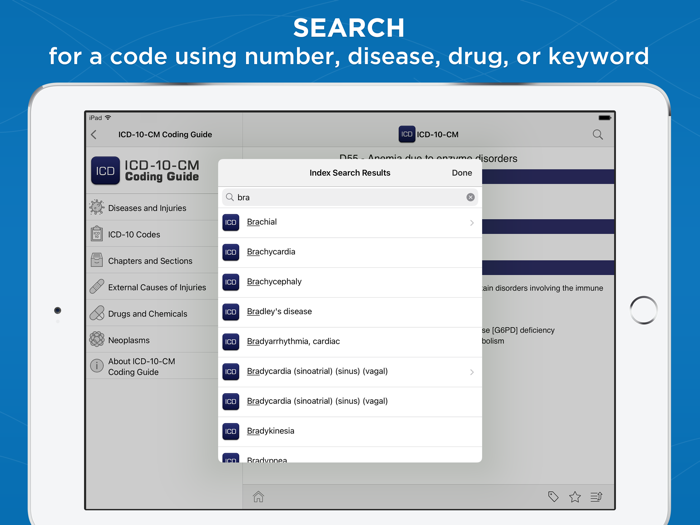
Task: Select the Brachycardia result
Action: click(350, 252)
